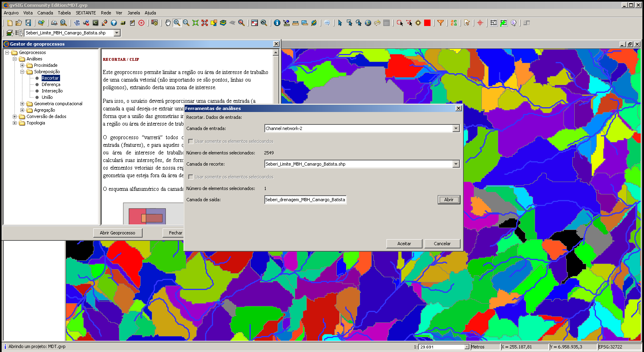This screenshot has width=644, height=352.
Task: Click the Aceitar button
Action: tap(404, 244)
